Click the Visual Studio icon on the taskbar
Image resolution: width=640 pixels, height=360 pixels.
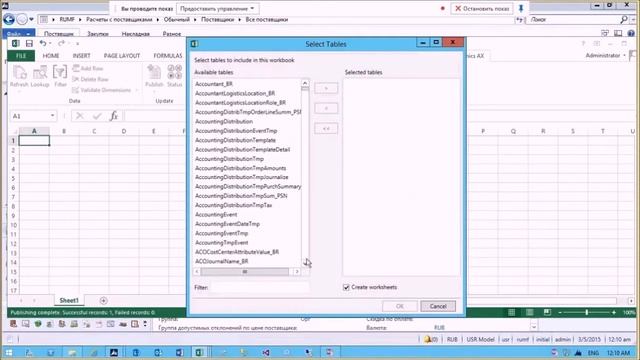[x=266, y=352]
